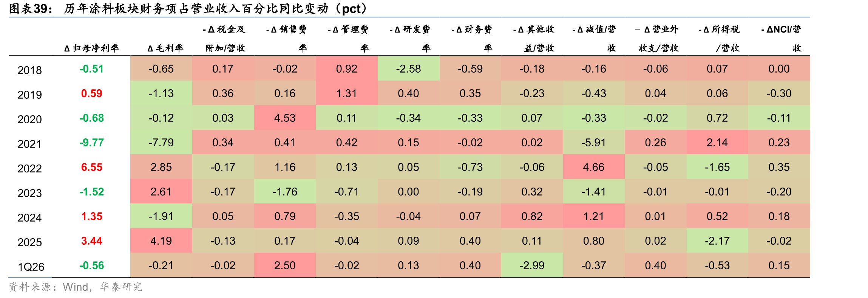Image resolution: width=868 pixels, height=298 pixels.
Task: Select the 1Q26 row label
Action: [31, 267]
